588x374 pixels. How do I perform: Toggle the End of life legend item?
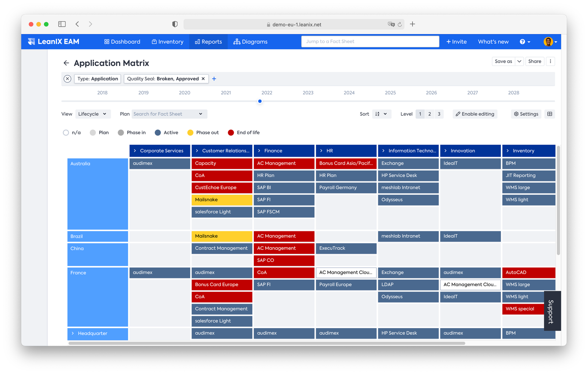(244, 133)
